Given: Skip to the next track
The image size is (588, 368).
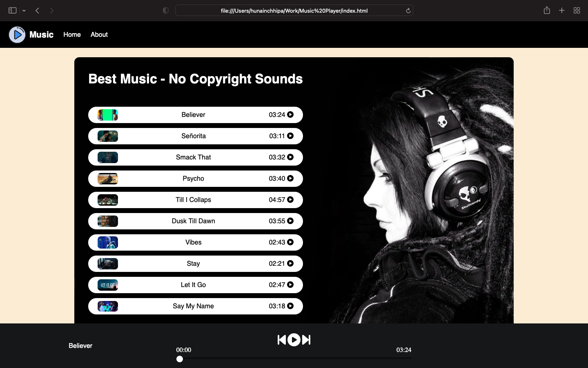Looking at the screenshot, I should (x=306, y=340).
